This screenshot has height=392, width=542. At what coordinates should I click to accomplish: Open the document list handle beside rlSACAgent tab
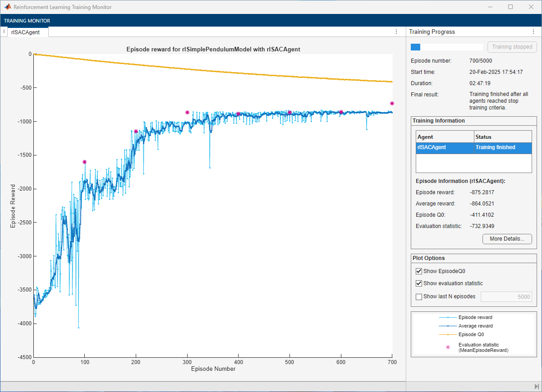tap(4, 32)
